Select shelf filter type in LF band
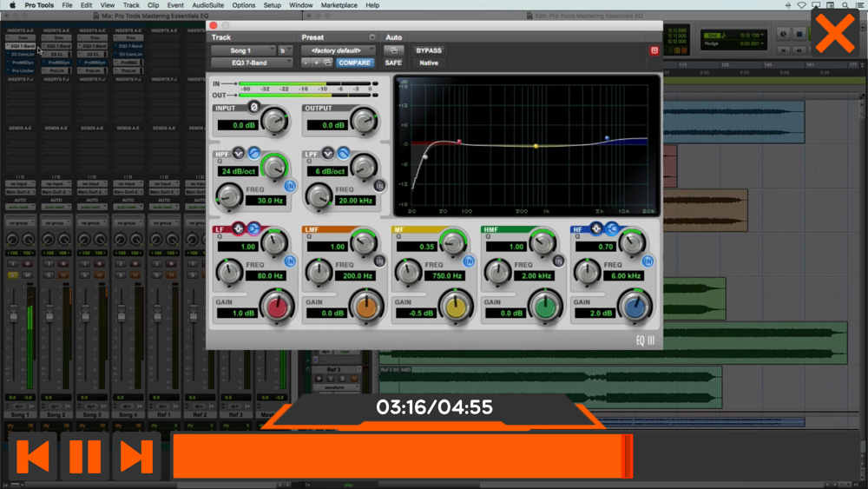Screen dimensions: 868x489 click(x=253, y=228)
